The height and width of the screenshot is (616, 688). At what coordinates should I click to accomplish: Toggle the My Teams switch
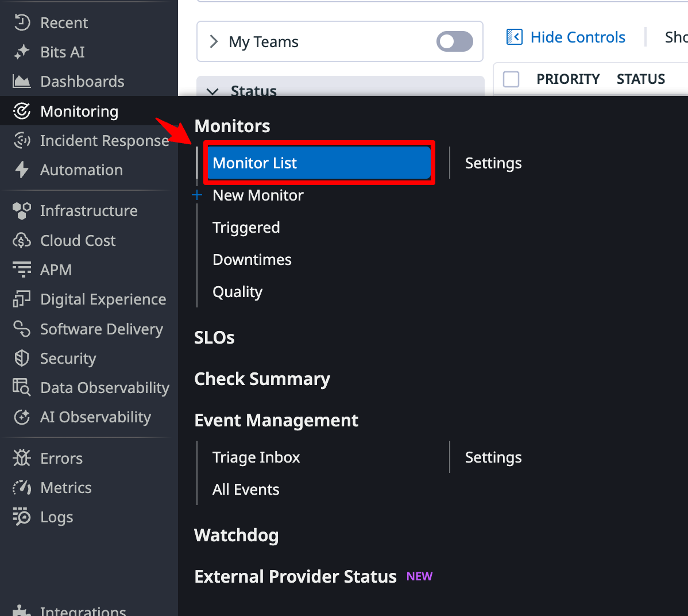454,41
